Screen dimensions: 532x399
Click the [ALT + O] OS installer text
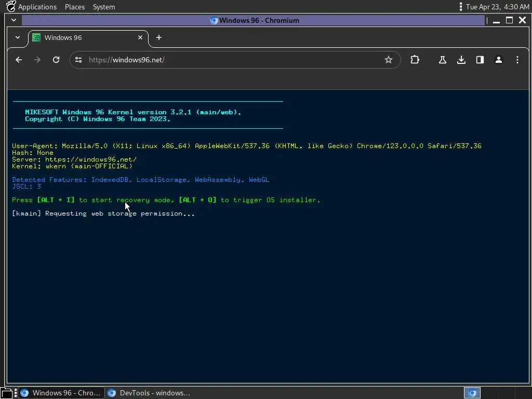(x=197, y=200)
